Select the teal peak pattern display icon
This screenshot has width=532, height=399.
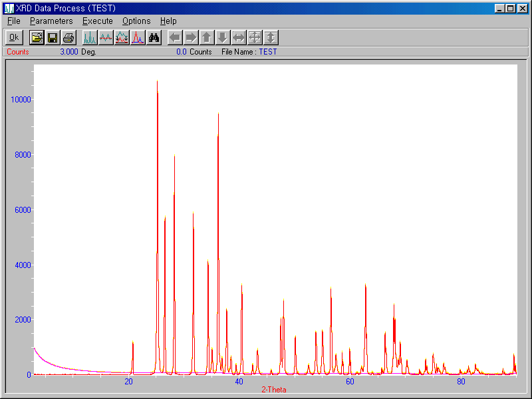90,37
